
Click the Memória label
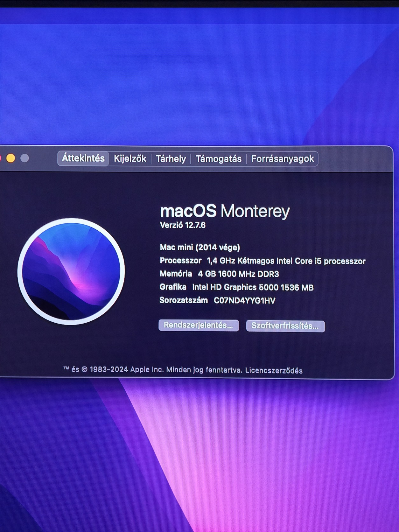pyautogui.click(x=176, y=274)
